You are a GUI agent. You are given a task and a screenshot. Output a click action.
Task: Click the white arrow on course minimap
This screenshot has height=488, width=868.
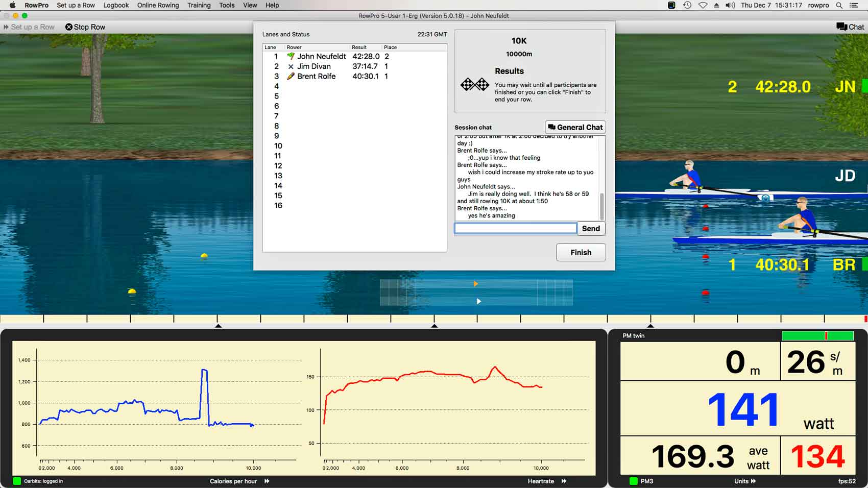click(x=478, y=301)
